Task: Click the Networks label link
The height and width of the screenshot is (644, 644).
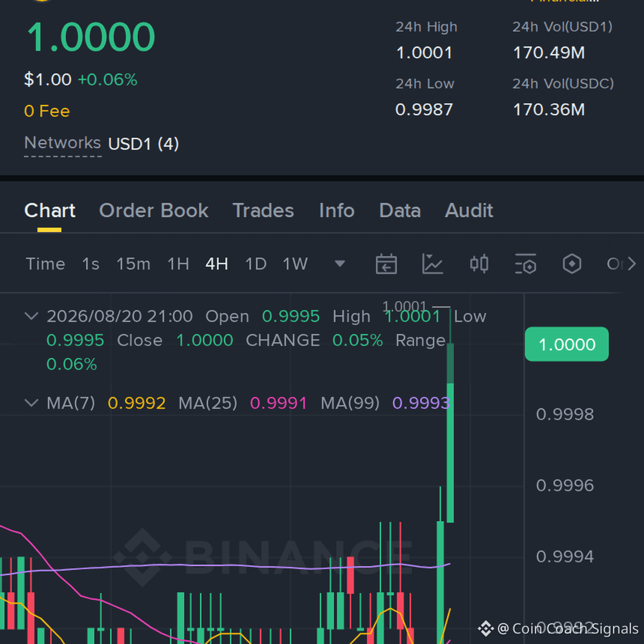Action: (x=63, y=143)
